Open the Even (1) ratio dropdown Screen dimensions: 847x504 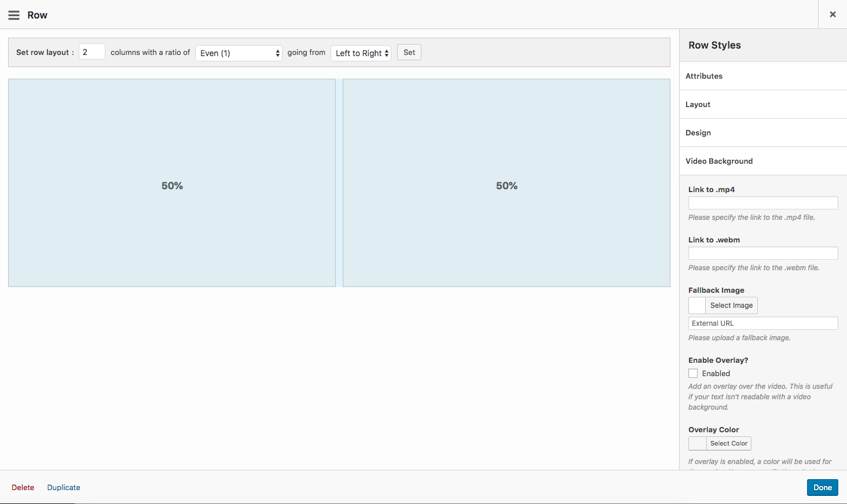(239, 53)
